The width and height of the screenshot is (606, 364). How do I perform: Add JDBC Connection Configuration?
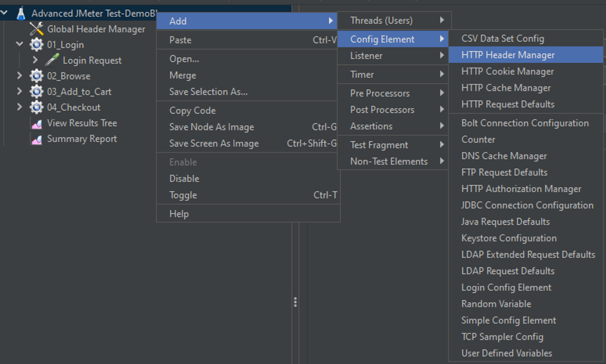point(526,206)
